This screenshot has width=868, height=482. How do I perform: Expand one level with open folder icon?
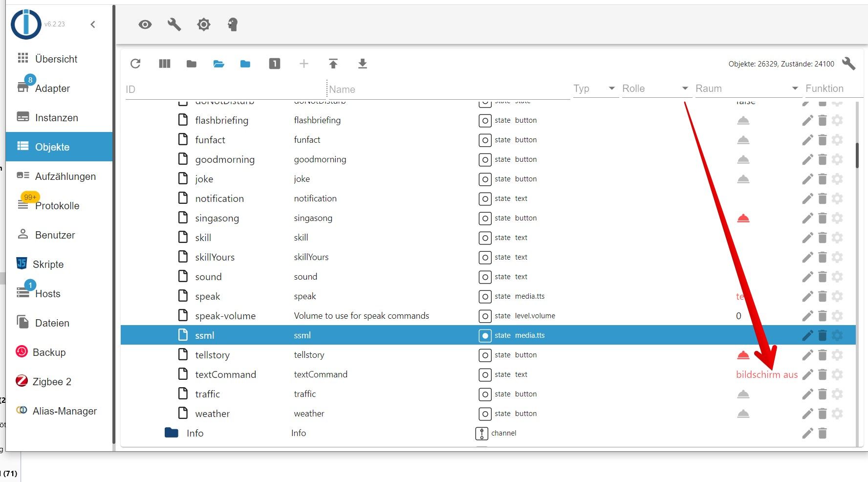point(218,64)
